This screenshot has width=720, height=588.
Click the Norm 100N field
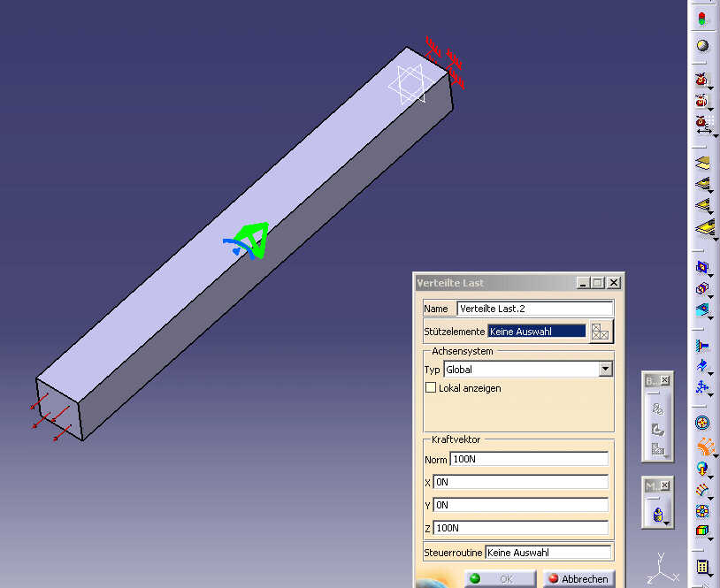coord(529,459)
